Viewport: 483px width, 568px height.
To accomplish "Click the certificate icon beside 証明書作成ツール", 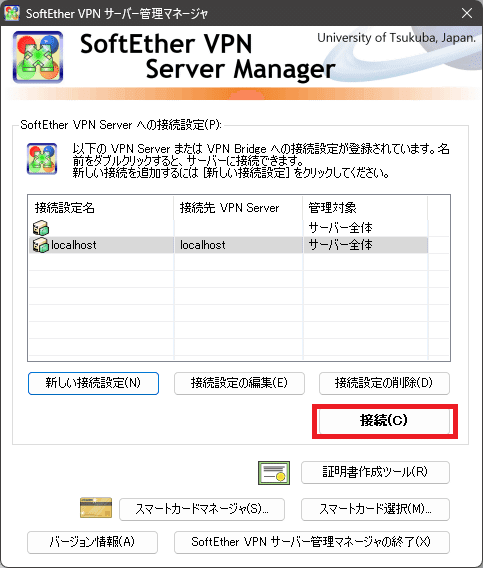I will click(274, 472).
